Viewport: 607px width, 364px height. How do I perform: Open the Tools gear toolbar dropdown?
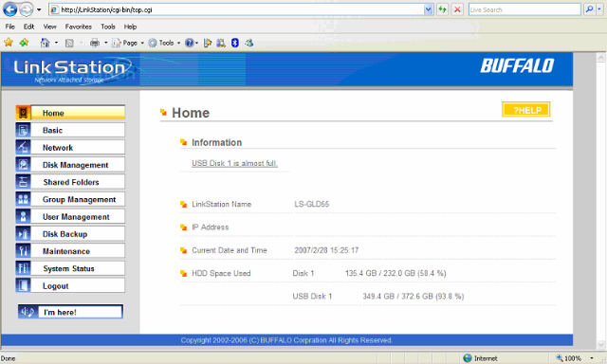pos(164,43)
